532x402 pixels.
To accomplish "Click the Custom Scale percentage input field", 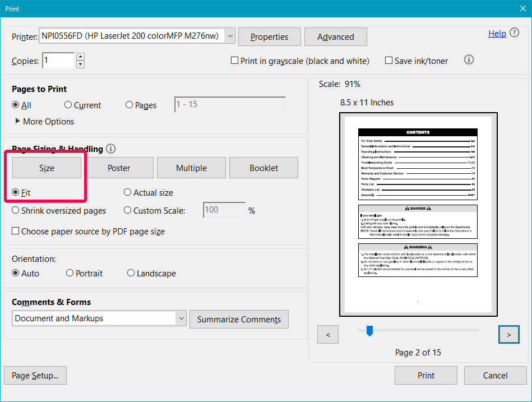I will click(224, 210).
